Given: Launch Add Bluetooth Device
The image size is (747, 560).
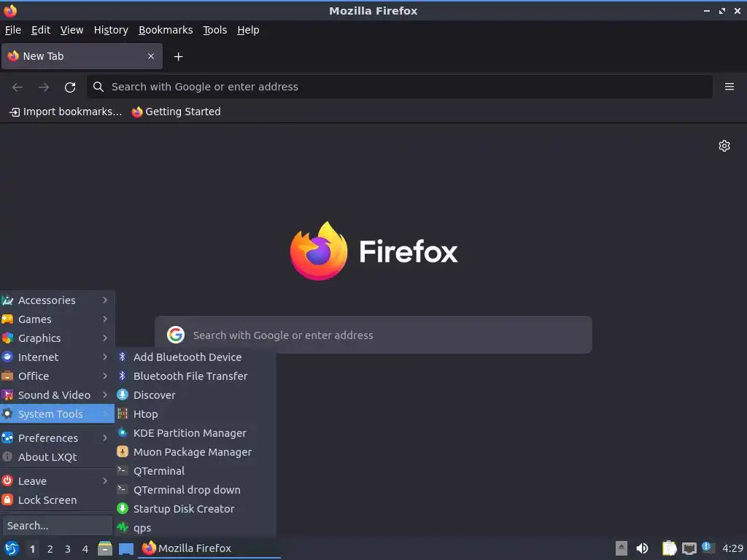Looking at the screenshot, I should (196, 357).
